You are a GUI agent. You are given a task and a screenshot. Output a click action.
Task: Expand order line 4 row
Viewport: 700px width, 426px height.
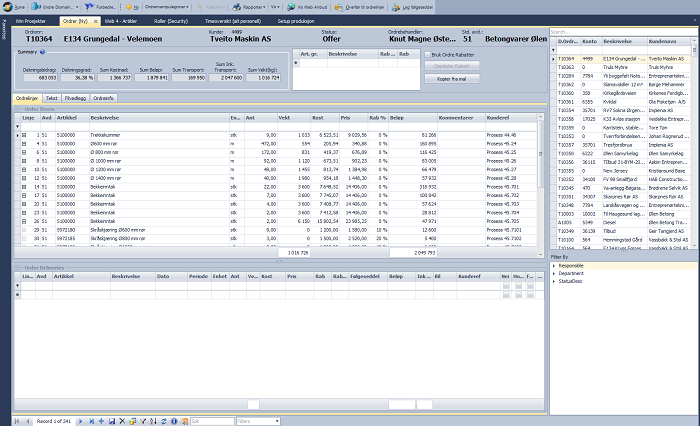coord(24,144)
